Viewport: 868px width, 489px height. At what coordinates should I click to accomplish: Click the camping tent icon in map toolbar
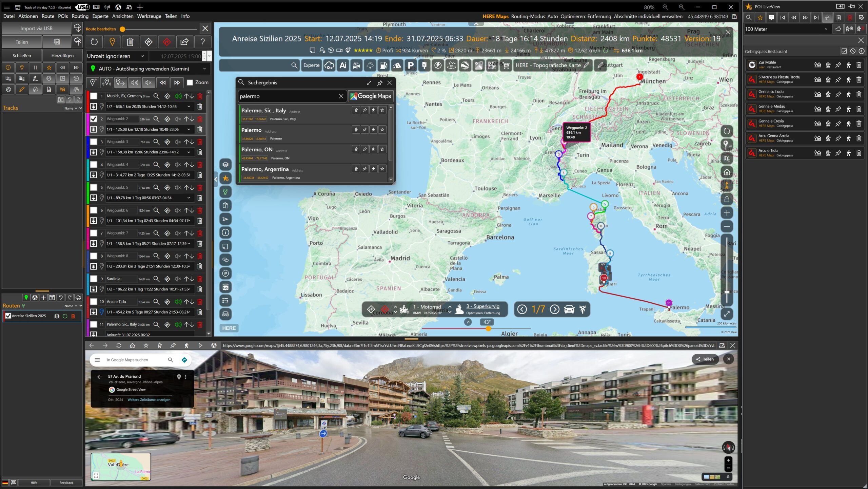[397, 65]
